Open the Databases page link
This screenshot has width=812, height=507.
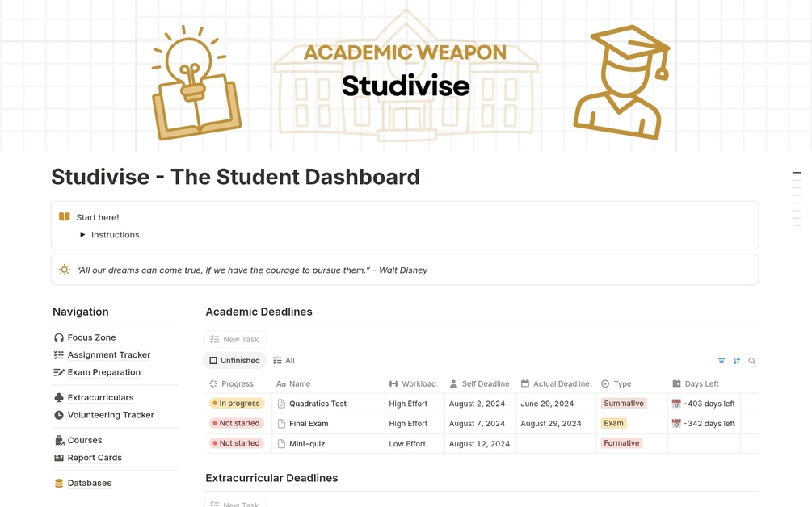point(89,484)
